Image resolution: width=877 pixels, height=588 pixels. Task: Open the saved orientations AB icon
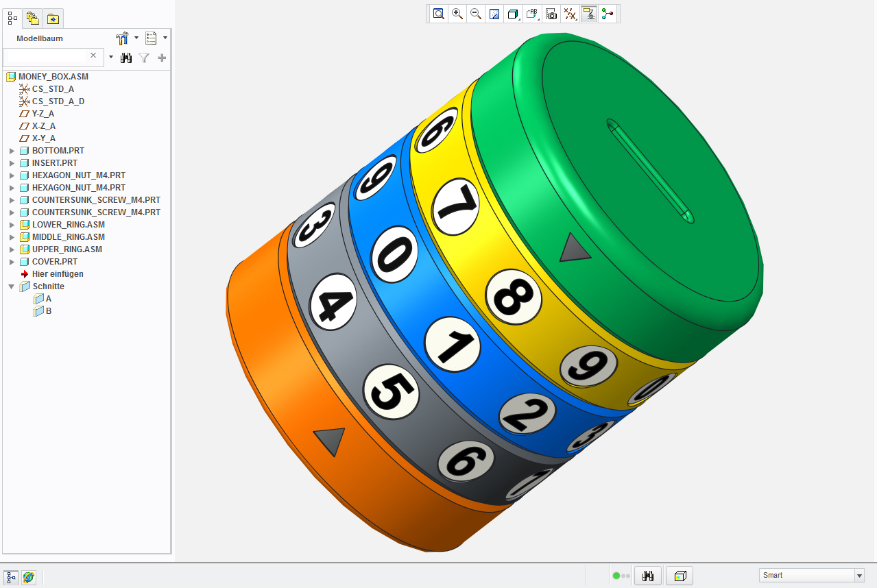(532, 14)
